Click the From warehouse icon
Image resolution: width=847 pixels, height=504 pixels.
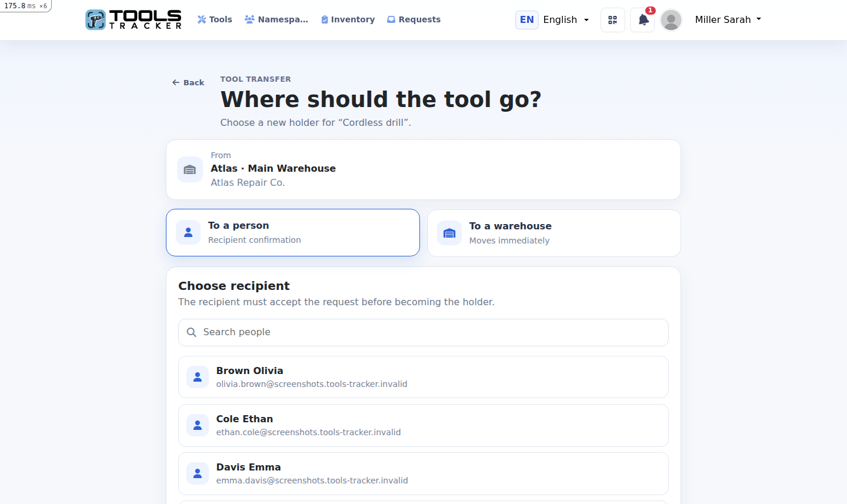(x=190, y=169)
